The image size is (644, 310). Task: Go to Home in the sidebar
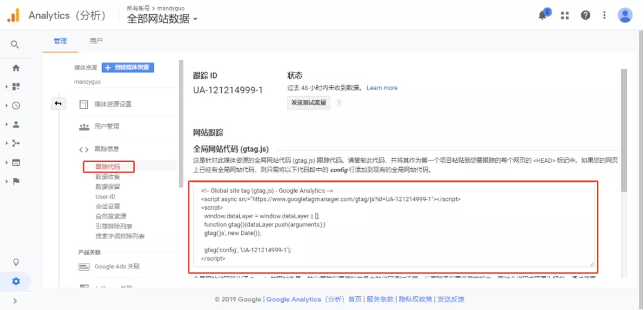[x=16, y=68]
